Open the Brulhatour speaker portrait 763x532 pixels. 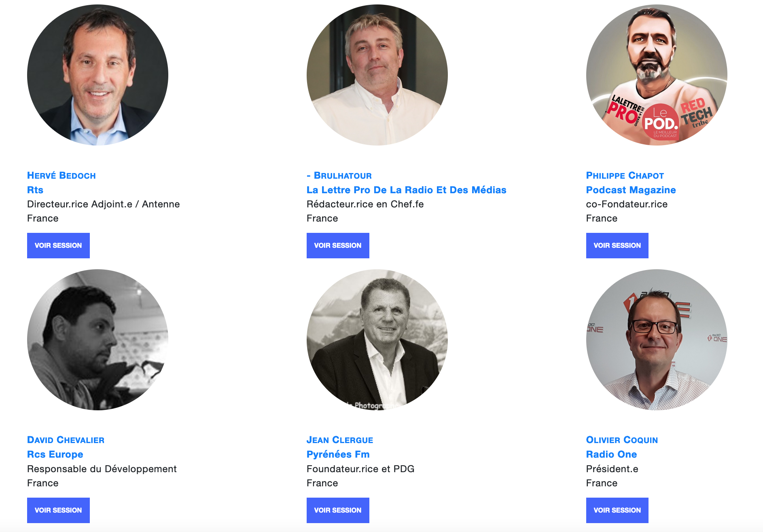[377, 75]
